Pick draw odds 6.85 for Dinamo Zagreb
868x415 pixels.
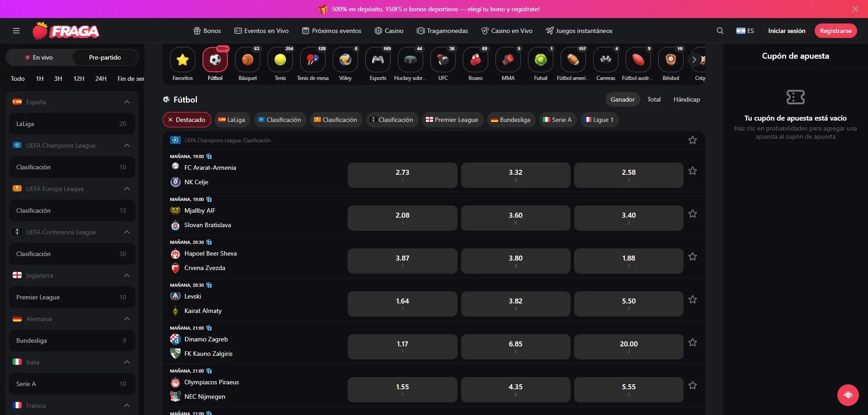point(515,347)
